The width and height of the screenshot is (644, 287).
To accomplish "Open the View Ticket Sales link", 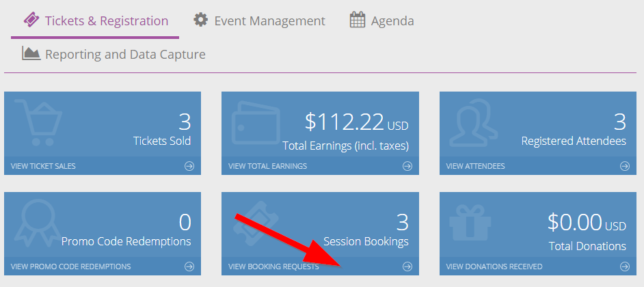I will pos(43,166).
